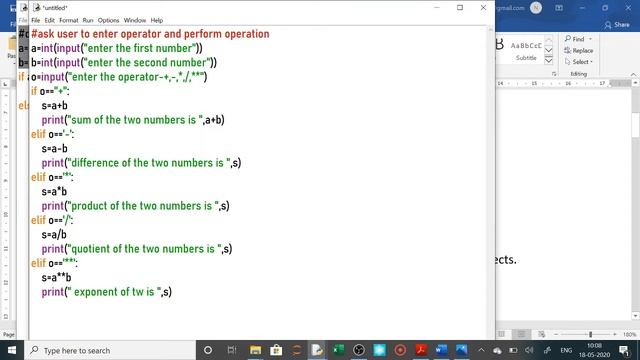Viewport: 640px width, 360px height.
Task: Open the Options menu in IDLE
Action: tap(108, 20)
